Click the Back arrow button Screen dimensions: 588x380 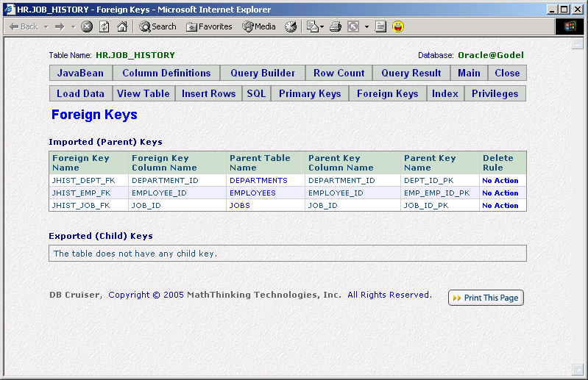[x=24, y=26]
